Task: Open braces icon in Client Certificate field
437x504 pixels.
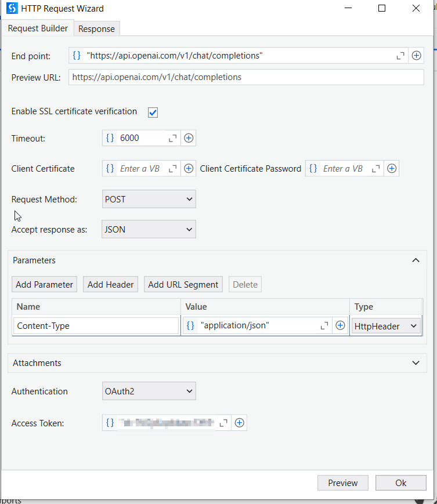Action: coord(110,168)
